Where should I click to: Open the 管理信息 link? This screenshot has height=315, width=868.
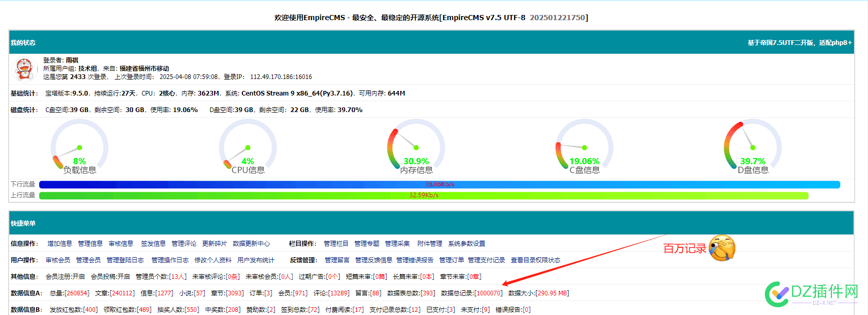[90, 244]
